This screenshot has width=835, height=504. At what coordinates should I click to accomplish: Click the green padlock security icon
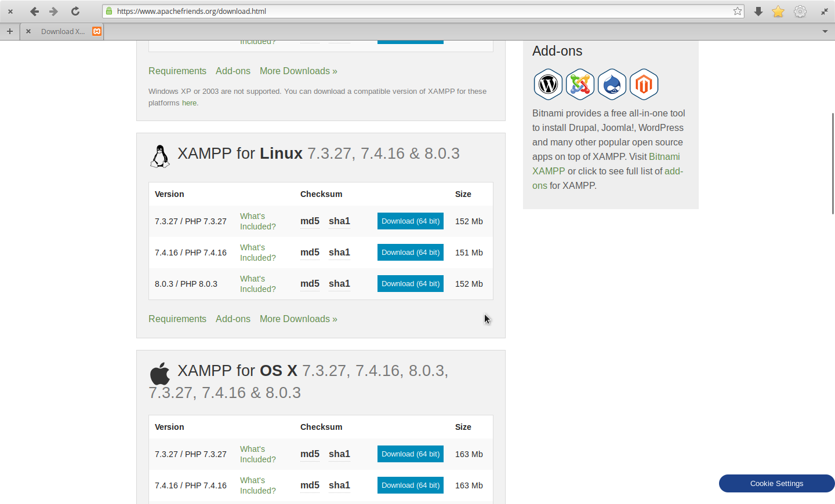[109, 11]
